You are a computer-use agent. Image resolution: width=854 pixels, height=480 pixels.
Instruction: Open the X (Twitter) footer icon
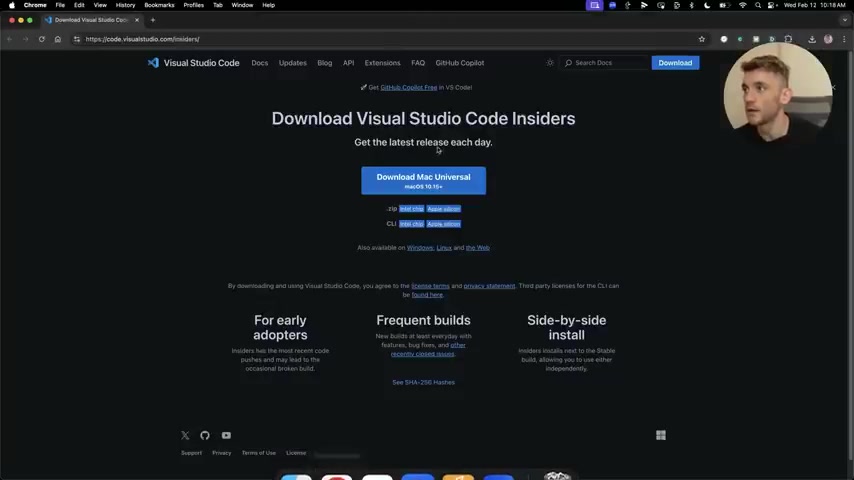pos(185,435)
